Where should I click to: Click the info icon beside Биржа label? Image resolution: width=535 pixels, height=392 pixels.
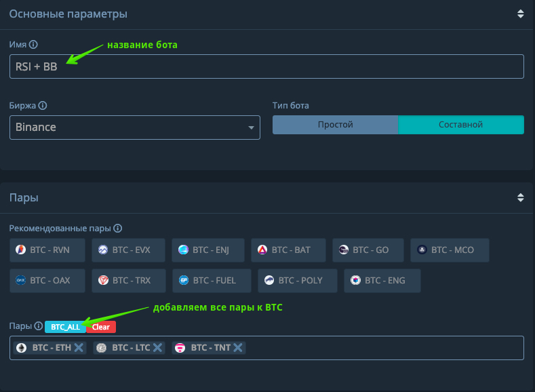pos(43,106)
